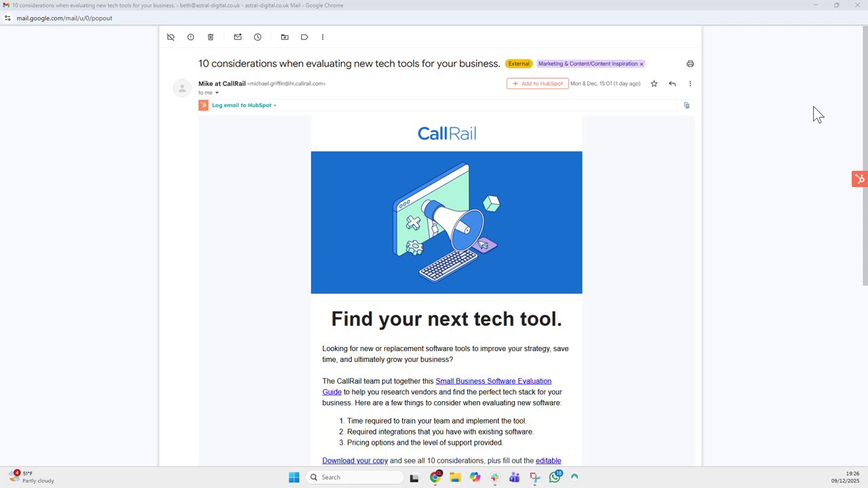Click the blue megaphone banner image
868x488 pixels.
tap(446, 222)
